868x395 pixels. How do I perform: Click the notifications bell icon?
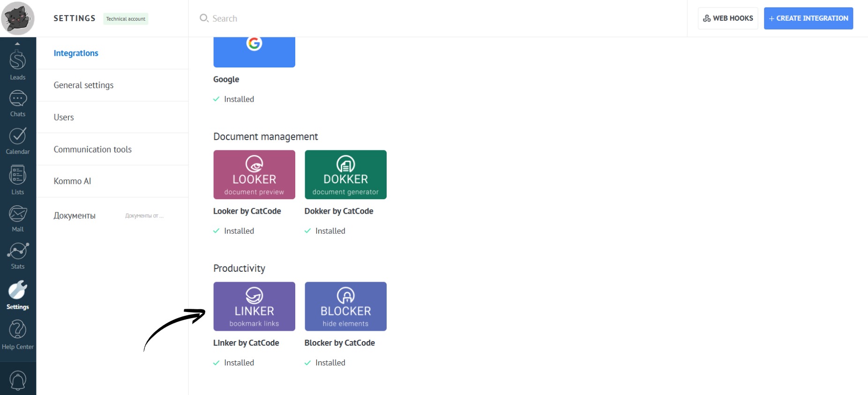18,380
